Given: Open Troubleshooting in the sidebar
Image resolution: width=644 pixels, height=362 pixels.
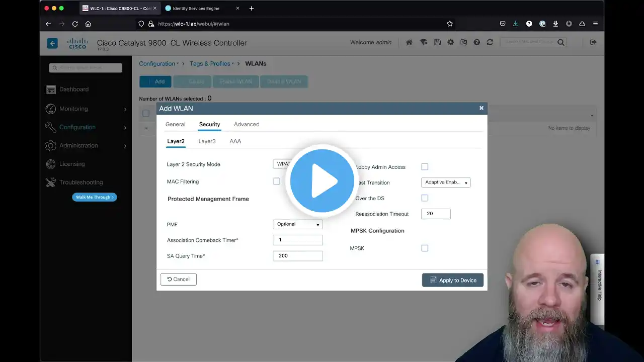Looking at the screenshot, I should (80, 183).
